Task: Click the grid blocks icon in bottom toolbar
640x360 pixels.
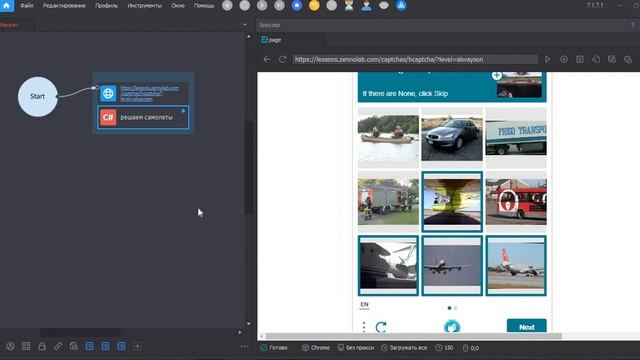Action: 26,347
